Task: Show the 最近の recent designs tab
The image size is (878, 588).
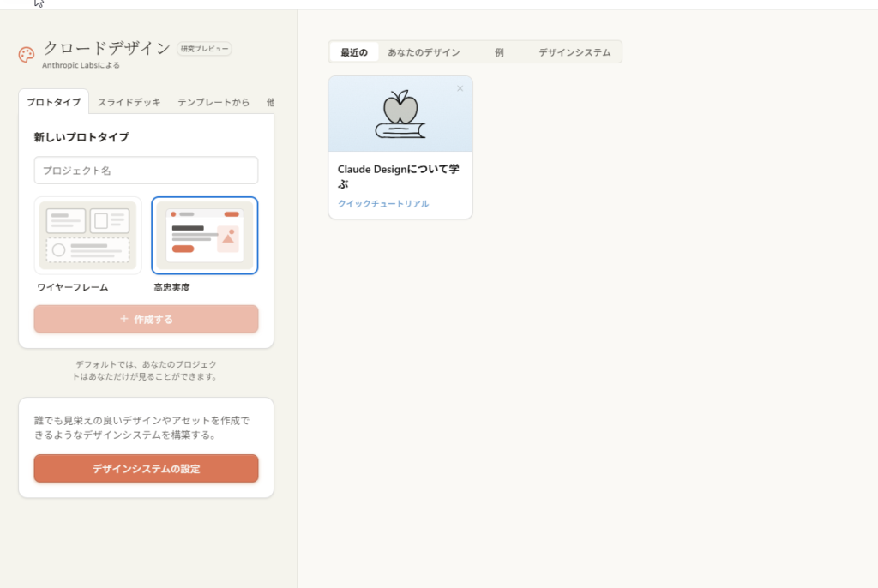Action: [353, 52]
